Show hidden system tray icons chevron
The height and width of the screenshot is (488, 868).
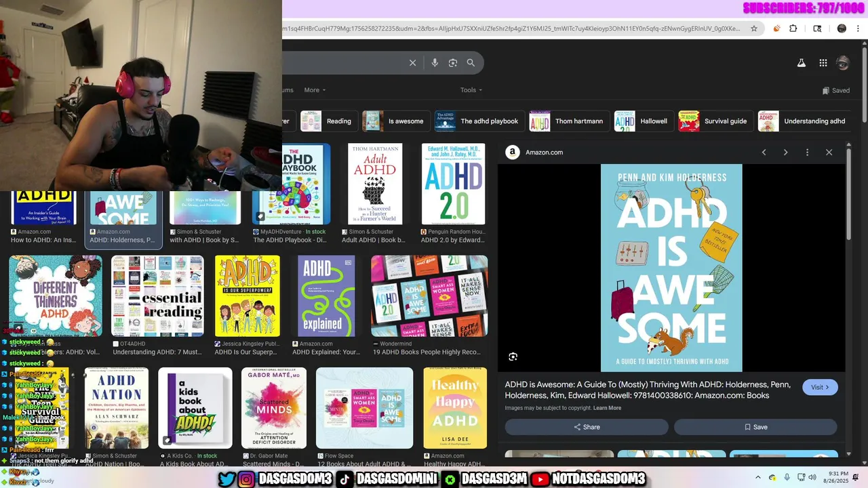[758, 477]
